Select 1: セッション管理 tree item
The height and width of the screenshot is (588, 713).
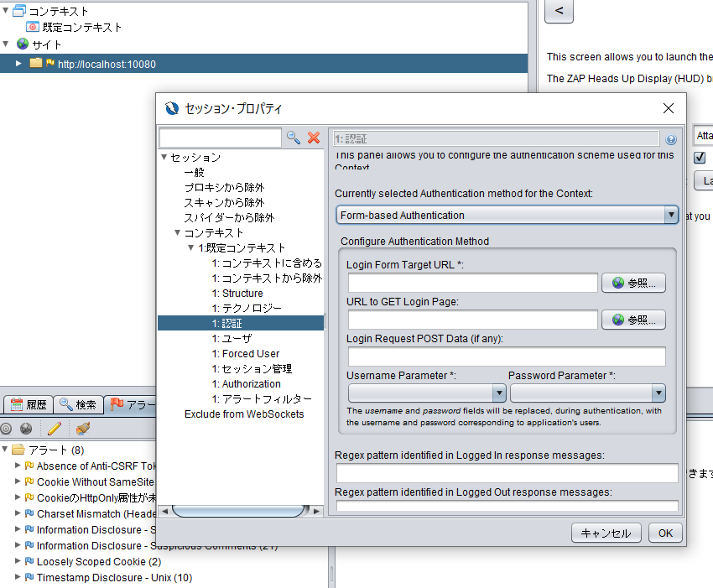click(x=252, y=368)
